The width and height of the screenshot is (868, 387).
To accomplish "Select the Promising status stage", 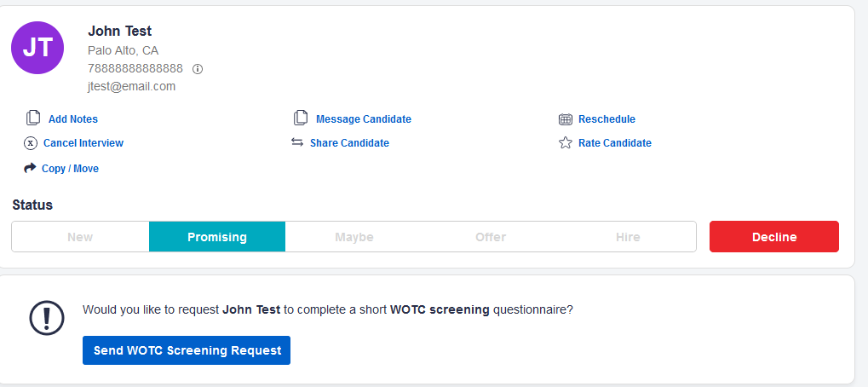I will 217,237.
